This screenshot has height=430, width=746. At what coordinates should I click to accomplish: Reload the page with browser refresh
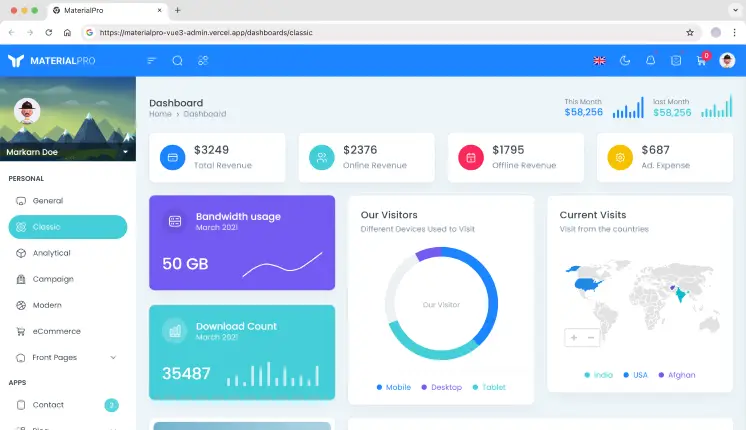tap(49, 32)
